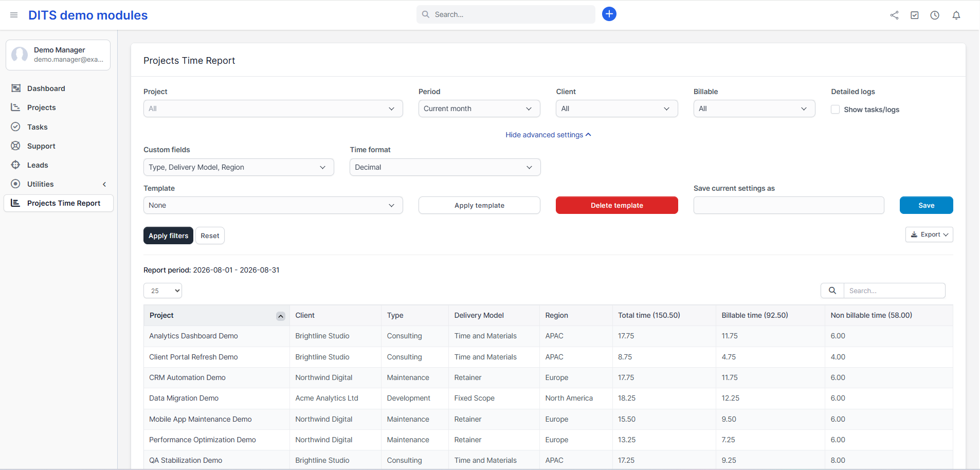
Task: Open the Export dropdown button
Action: pyautogui.click(x=929, y=234)
